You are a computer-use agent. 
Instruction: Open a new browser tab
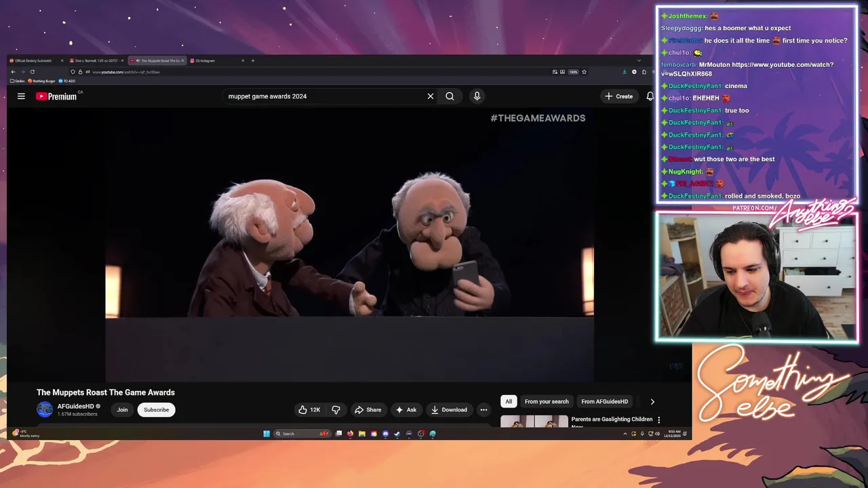click(x=253, y=60)
